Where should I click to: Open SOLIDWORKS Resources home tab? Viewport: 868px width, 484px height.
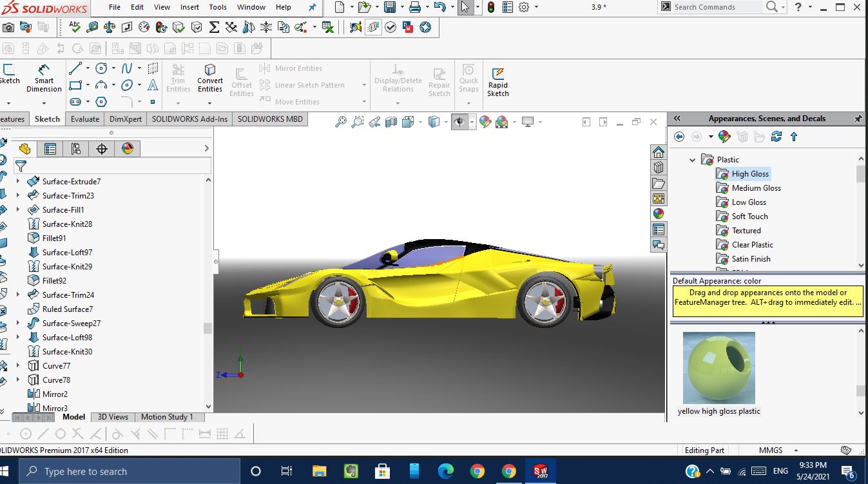[x=658, y=152]
